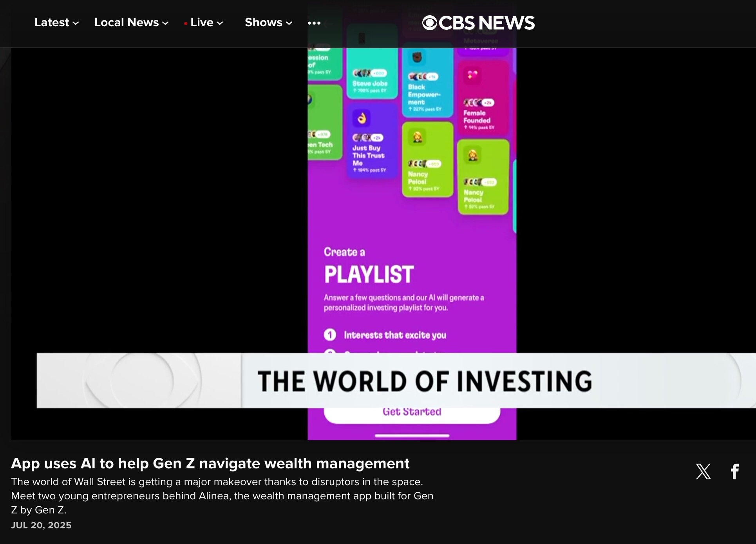The image size is (756, 544).
Task: Click the JUL 20, 2025 date text
Action: coord(41,525)
